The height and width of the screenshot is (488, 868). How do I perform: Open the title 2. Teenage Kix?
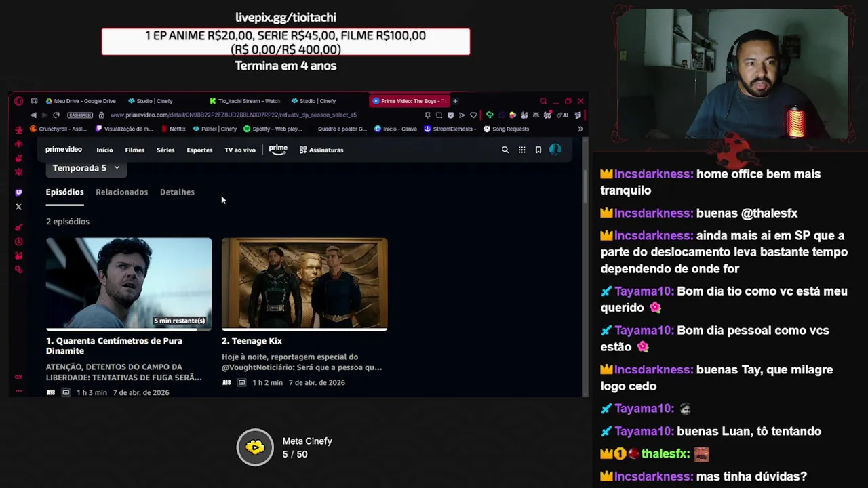252,341
